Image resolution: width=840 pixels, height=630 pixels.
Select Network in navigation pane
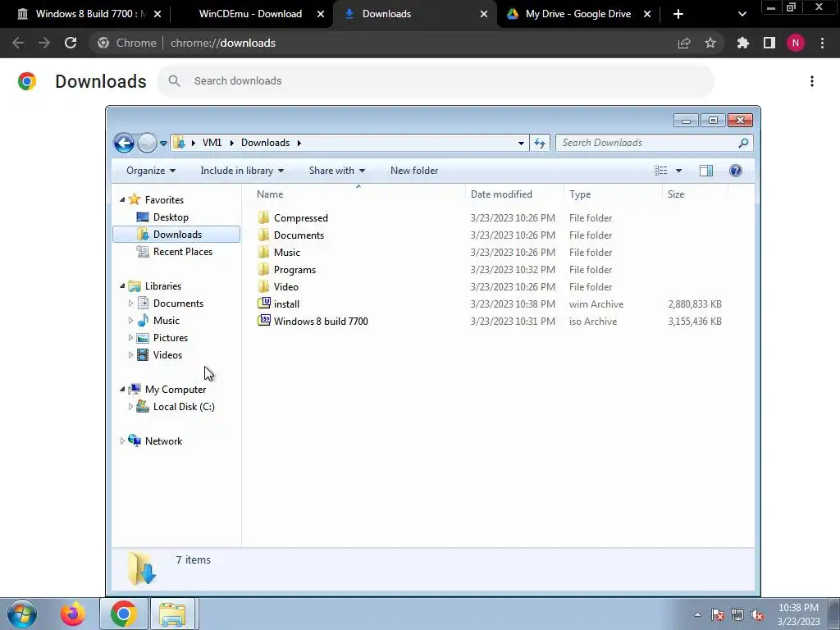tap(163, 441)
